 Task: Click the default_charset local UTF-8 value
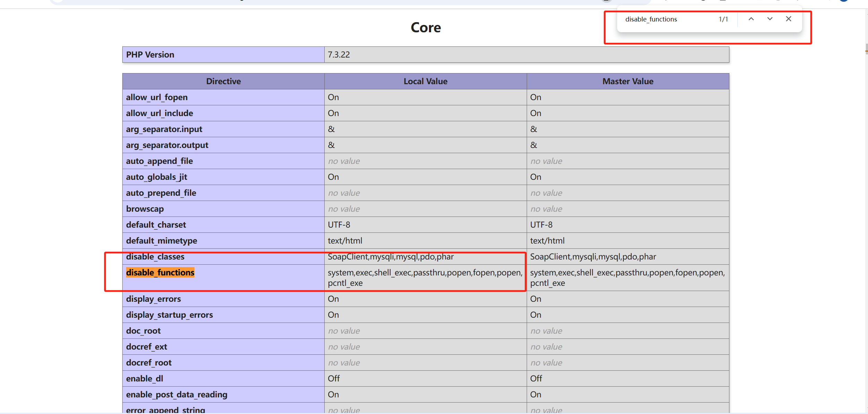click(339, 225)
